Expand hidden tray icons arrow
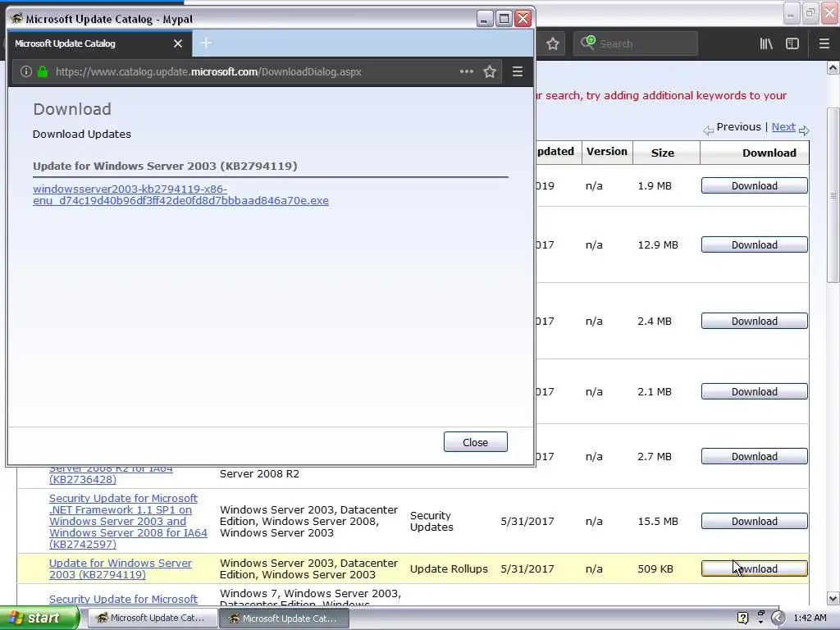 pos(778,619)
